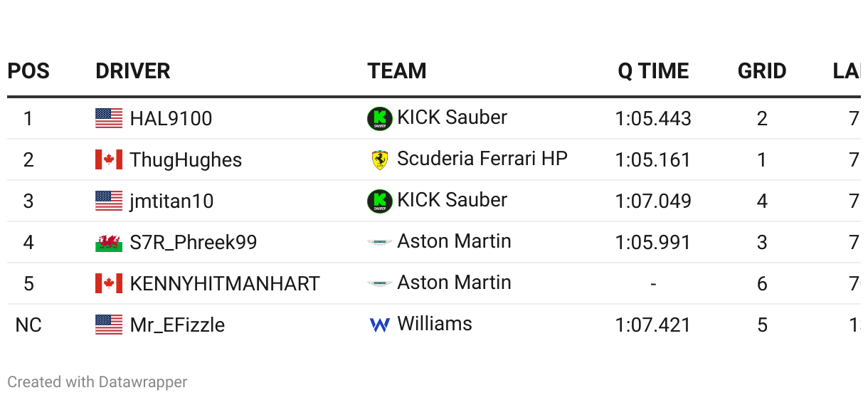The height and width of the screenshot is (400, 868).
Task: Click the KICK Sauber logo in HAL9100's row
Action: (380, 118)
